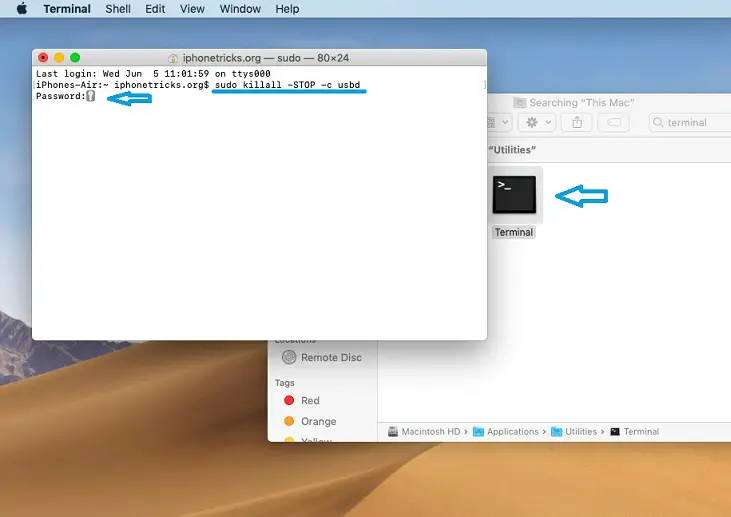Open the Help menu
The width and height of the screenshot is (731, 517).
click(287, 9)
